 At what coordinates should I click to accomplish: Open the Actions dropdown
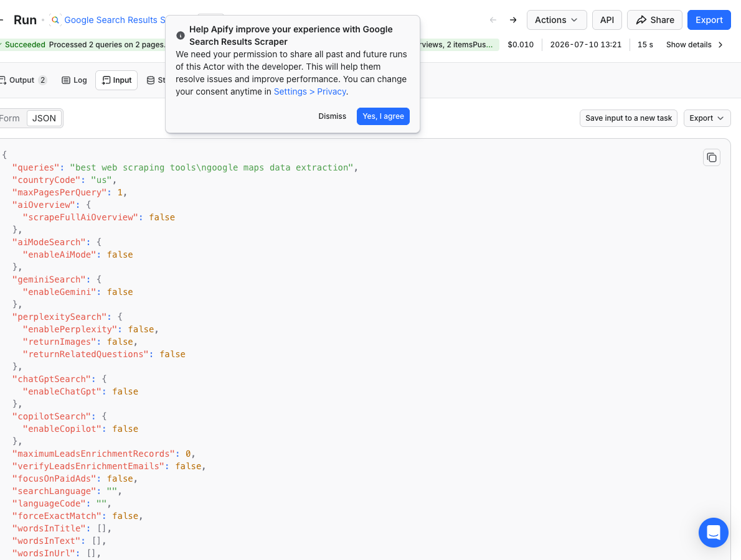pyautogui.click(x=556, y=20)
